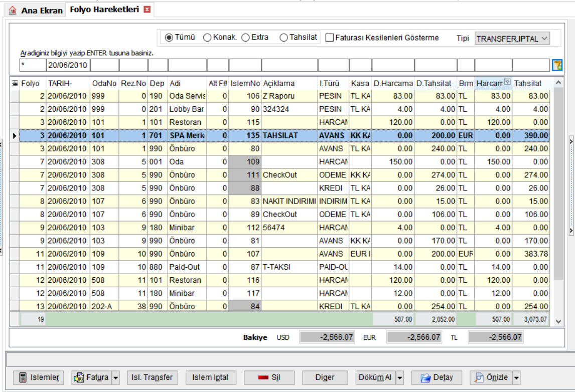Click the grid scroll down arrow
Viewport: 575px width, 392px height.
click(x=558, y=322)
